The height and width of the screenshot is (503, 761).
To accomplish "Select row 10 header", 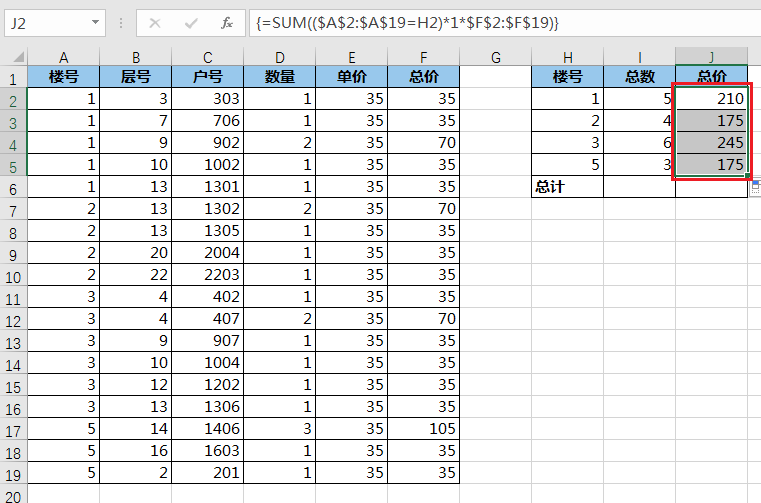I will pyautogui.click(x=13, y=277).
